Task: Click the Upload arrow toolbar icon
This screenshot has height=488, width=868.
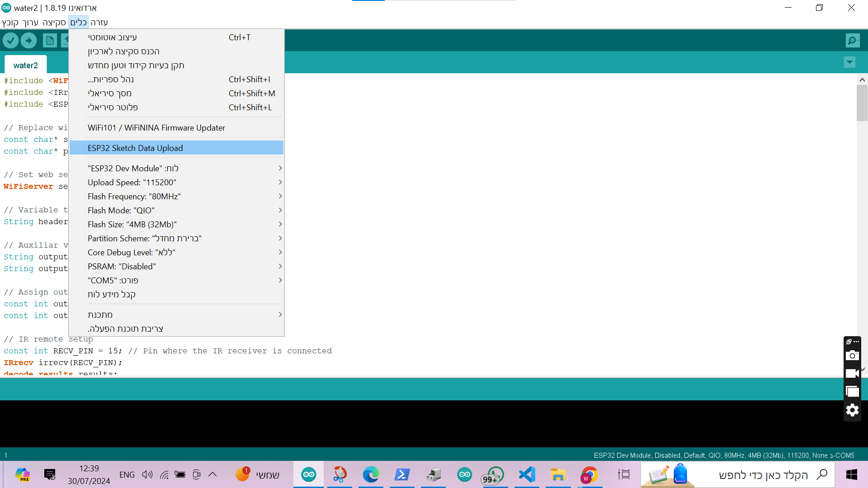Action: 28,41
